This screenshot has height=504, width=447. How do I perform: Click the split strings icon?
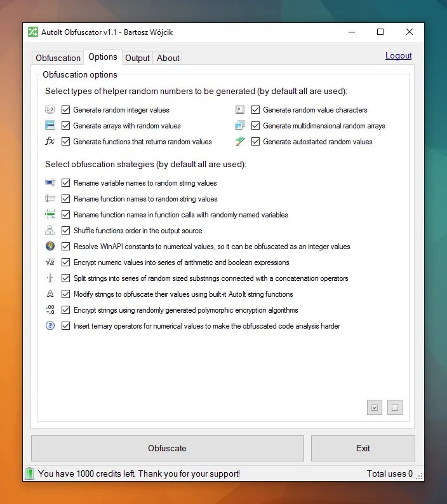pyautogui.click(x=50, y=278)
